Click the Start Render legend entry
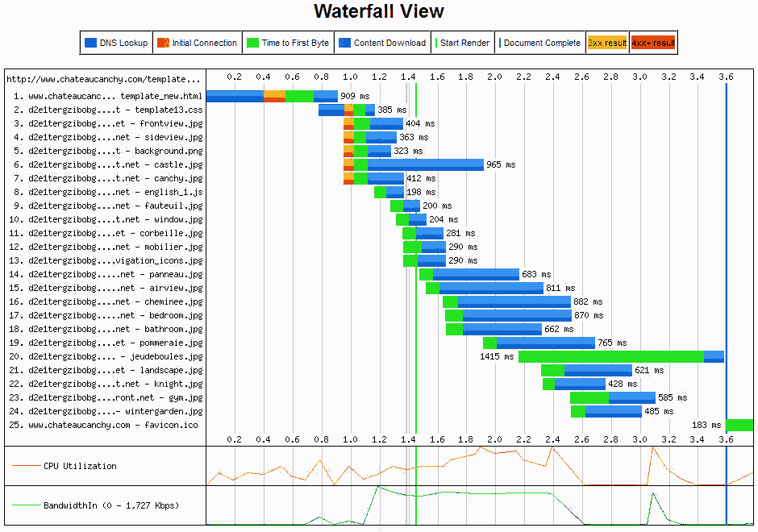This screenshot has width=758, height=532. 462,43
